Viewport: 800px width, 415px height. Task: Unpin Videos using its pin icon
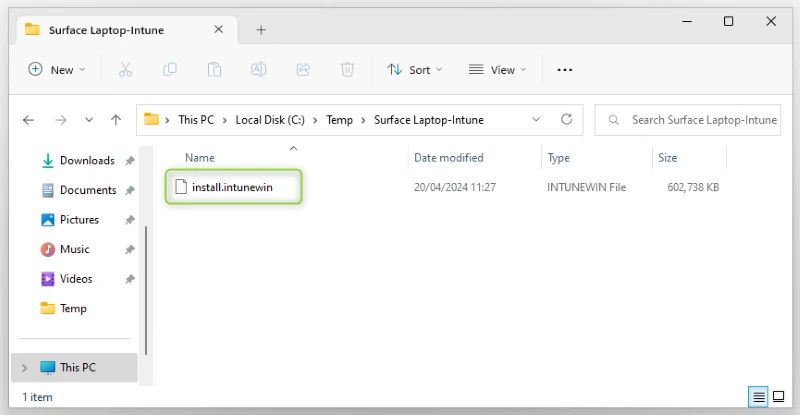pyautogui.click(x=130, y=279)
